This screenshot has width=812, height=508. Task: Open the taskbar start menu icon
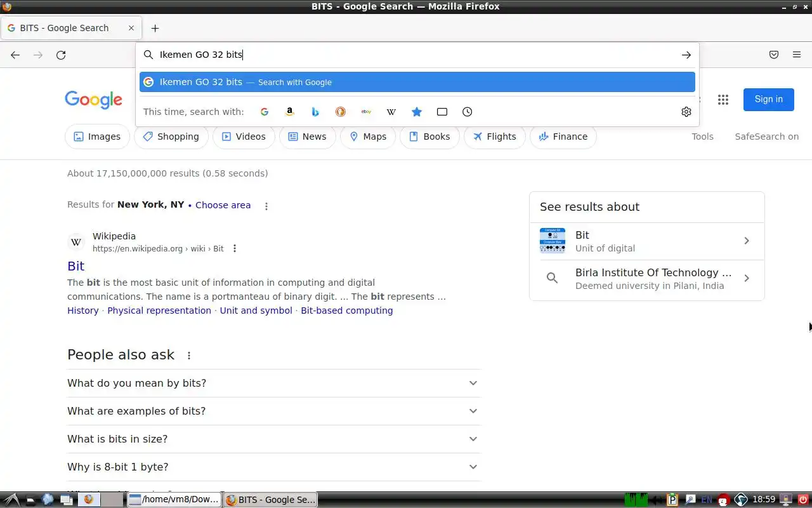click(11, 500)
